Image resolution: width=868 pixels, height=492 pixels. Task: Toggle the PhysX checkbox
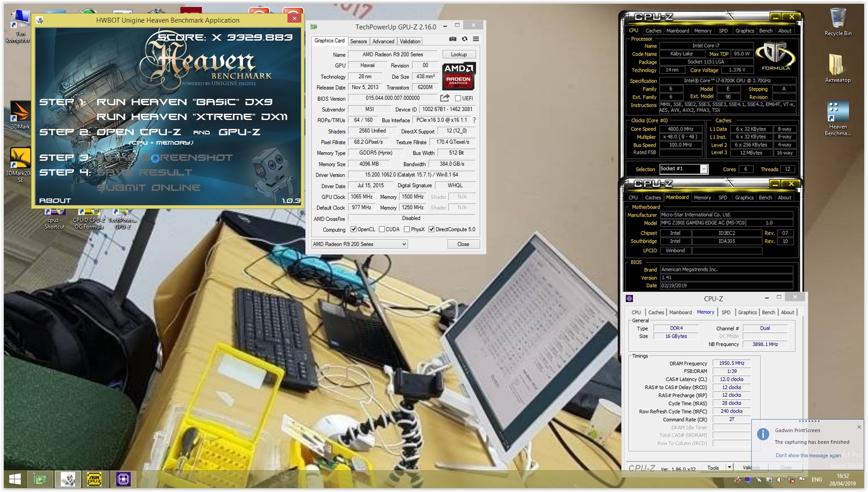coord(407,230)
